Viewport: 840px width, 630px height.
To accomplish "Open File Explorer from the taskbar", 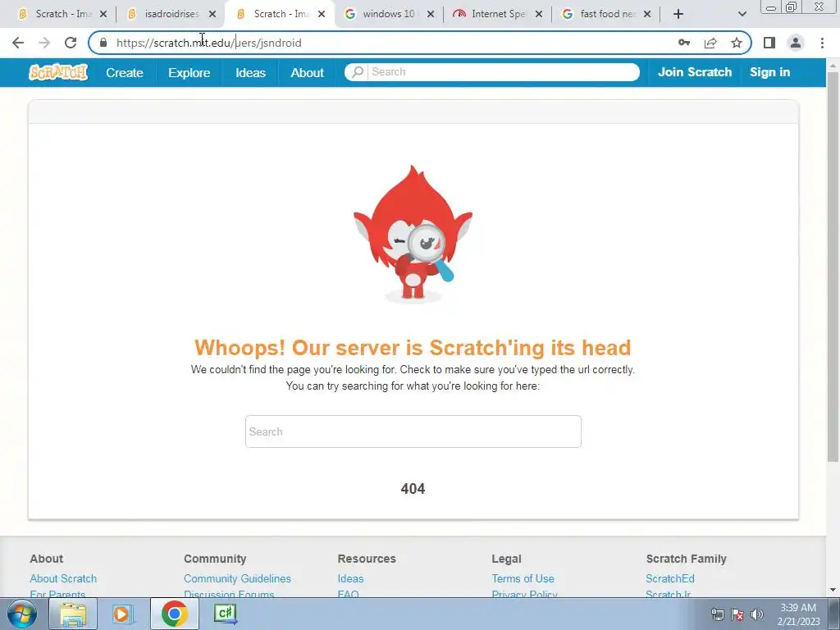I will [72, 614].
